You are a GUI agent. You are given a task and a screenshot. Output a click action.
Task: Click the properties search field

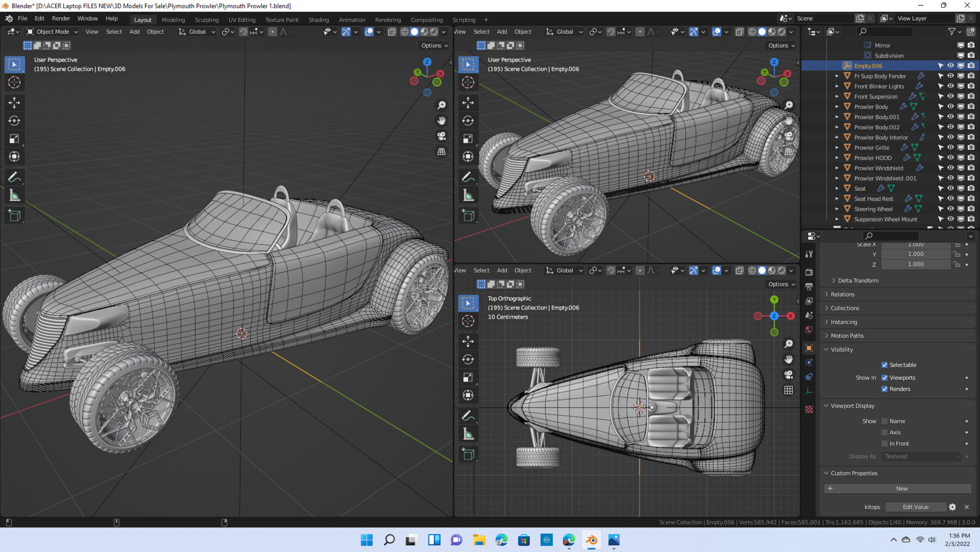click(x=891, y=236)
